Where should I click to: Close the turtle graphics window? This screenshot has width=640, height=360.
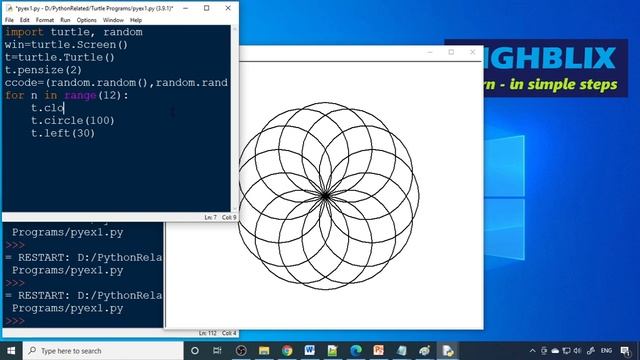coord(472,52)
